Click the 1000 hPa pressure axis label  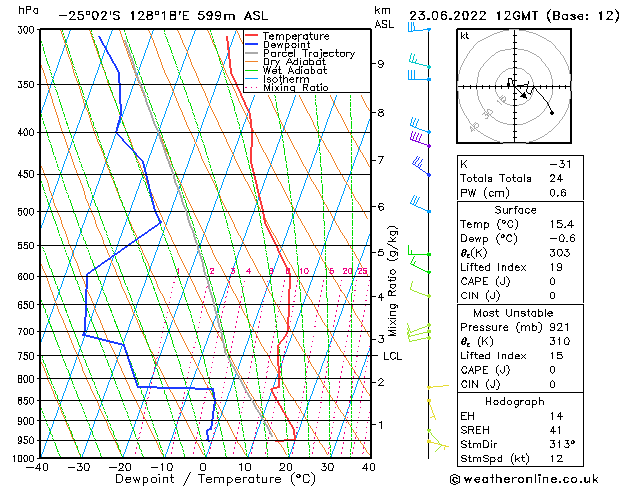[x=26, y=458]
